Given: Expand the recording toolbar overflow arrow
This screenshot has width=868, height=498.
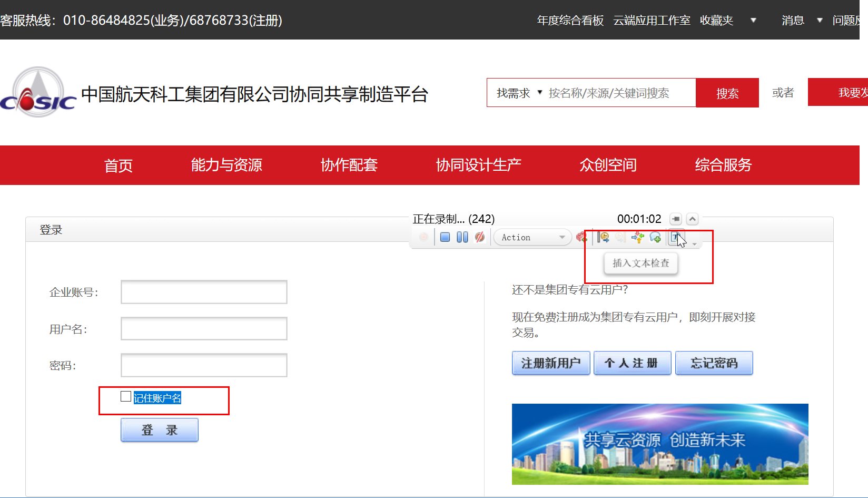Looking at the screenshot, I should pyautogui.click(x=695, y=243).
